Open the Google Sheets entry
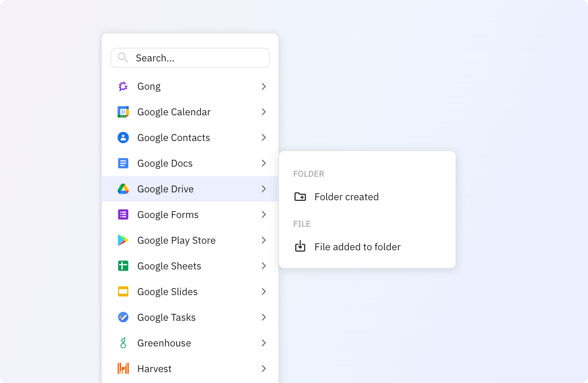Image resolution: width=588 pixels, height=383 pixels. point(190,266)
